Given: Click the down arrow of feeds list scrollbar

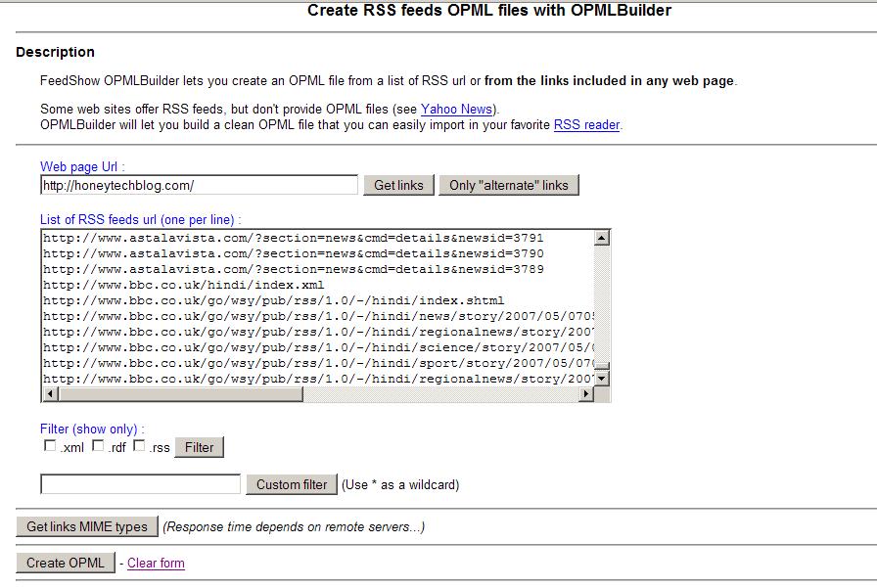Looking at the screenshot, I should [x=601, y=379].
